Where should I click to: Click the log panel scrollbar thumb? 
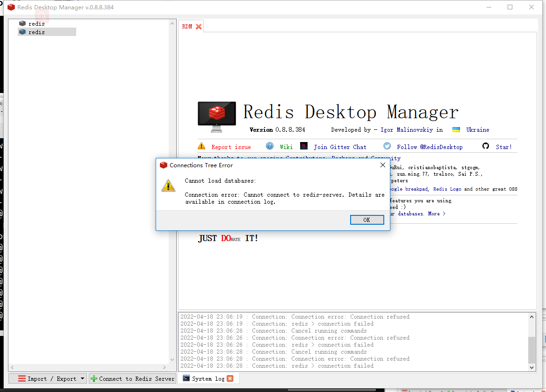[532, 349]
